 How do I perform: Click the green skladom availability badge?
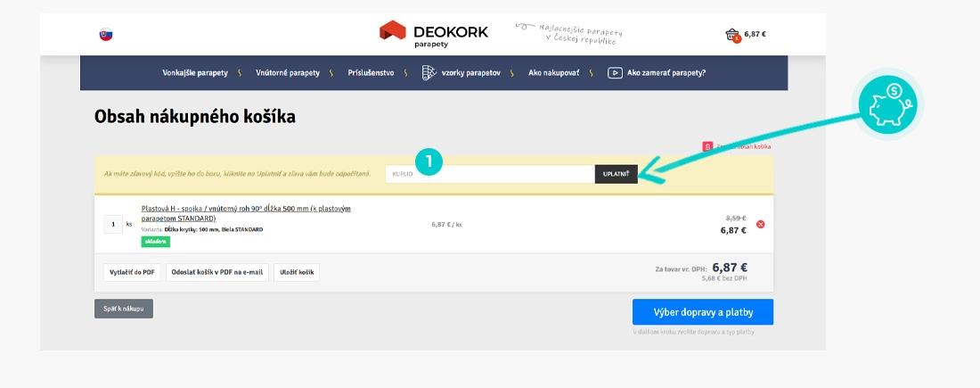[156, 242]
